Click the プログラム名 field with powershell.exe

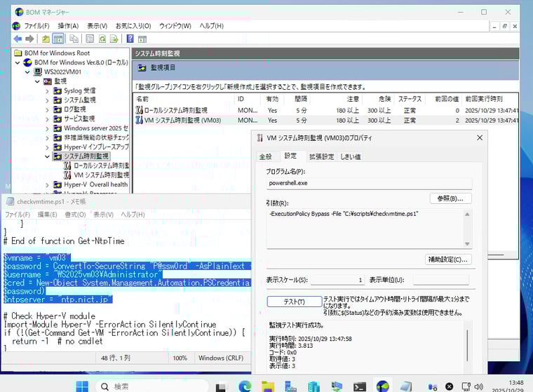[x=369, y=183]
